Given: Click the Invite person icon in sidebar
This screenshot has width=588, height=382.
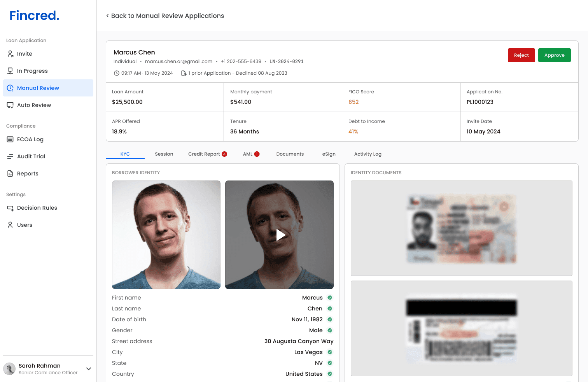Looking at the screenshot, I should (10, 54).
